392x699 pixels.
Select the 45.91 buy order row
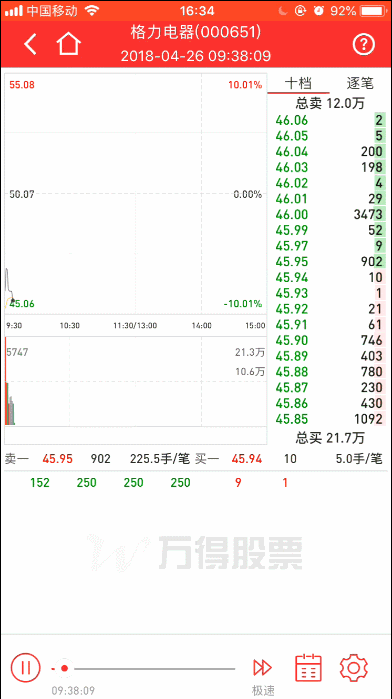[330, 325]
